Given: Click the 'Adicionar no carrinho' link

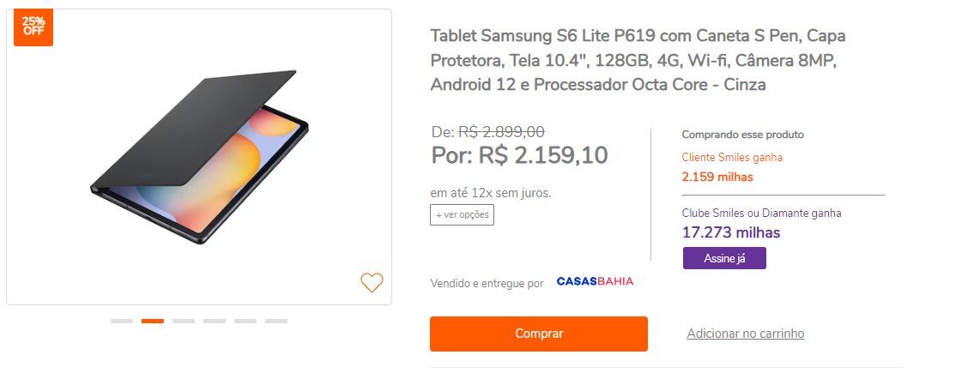Looking at the screenshot, I should [x=746, y=334].
